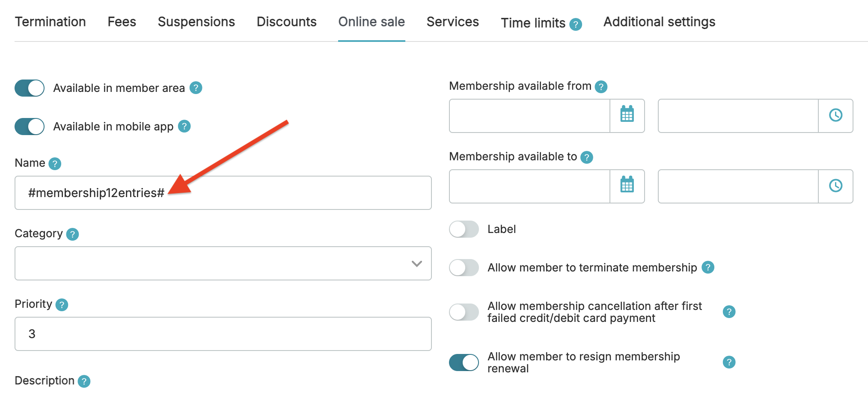Open calendar for Membership available to
Viewport: 868px width, 395px height.
coord(627,186)
